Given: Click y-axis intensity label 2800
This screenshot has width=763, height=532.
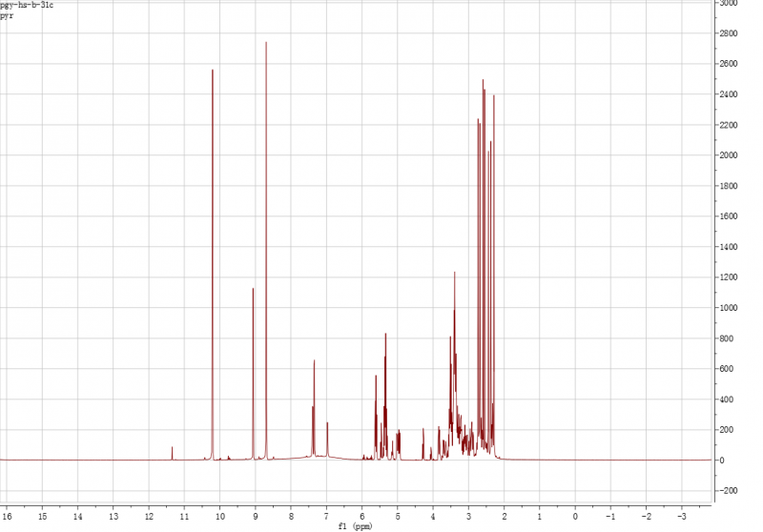Looking at the screenshot, I should pos(729,33).
